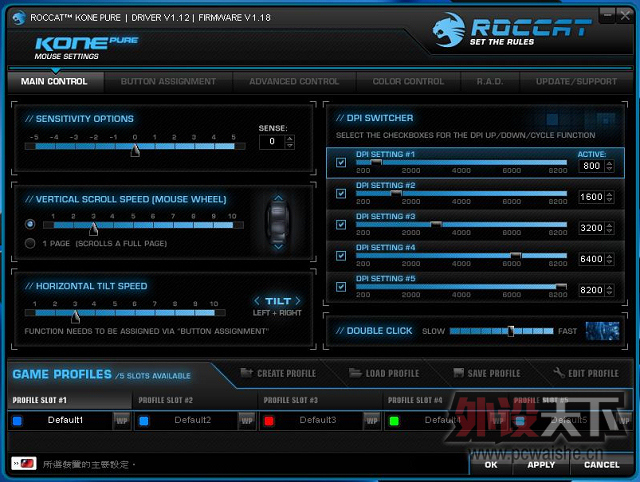Click the horizontal tilt speed slider handle
This screenshot has width=640, height=482.
point(75,316)
